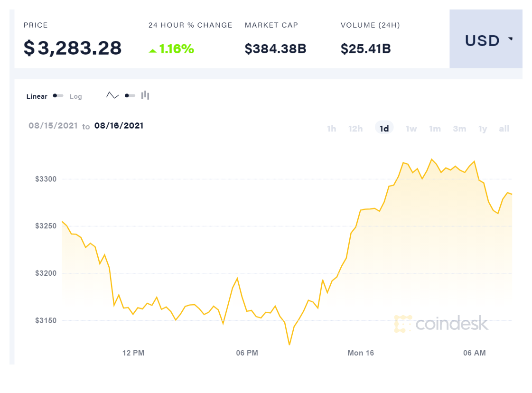Switch to the 12h time range
The width and height of the screenshot is (532, 393).
pos(355,129)
